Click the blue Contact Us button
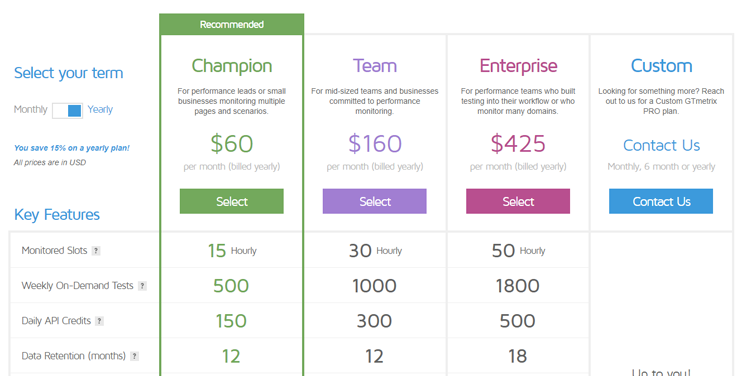 pyautogui.click(x=661, y=201)
